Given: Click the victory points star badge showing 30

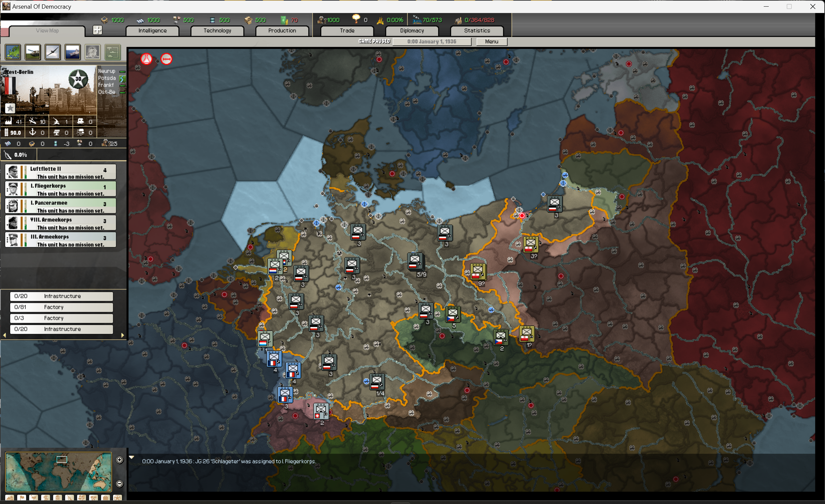Looking at the screenshot, I should pos(78,79).
